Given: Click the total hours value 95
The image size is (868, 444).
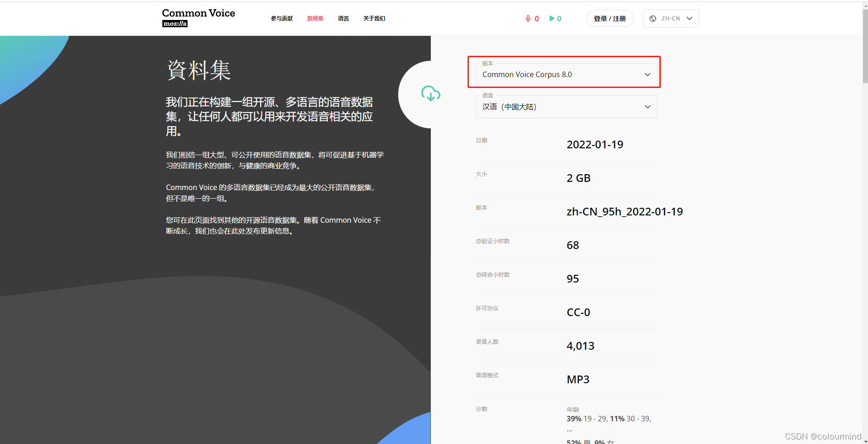Looking at the screenshot, I should tap(573, 279).
